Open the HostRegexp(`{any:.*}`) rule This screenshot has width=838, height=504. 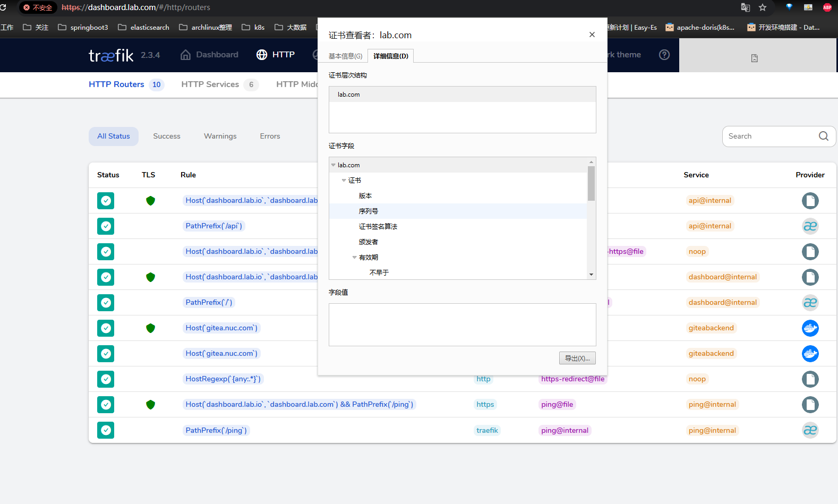point(223,379)
